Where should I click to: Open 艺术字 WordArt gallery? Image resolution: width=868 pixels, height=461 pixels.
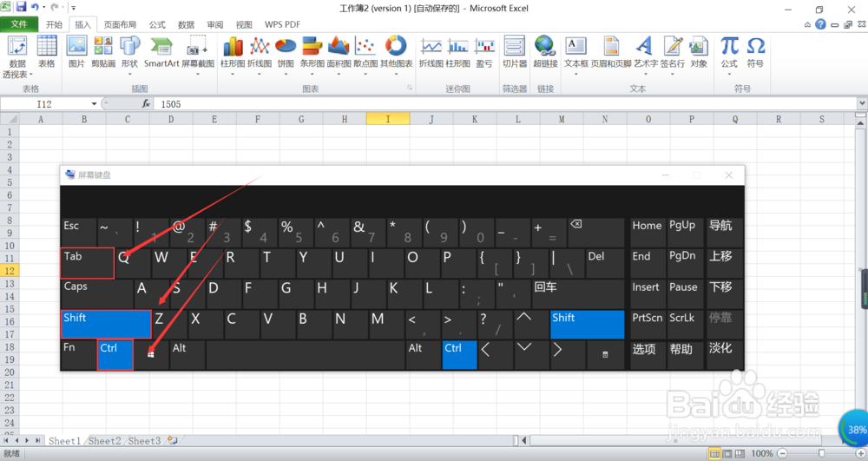click(646, 56)
